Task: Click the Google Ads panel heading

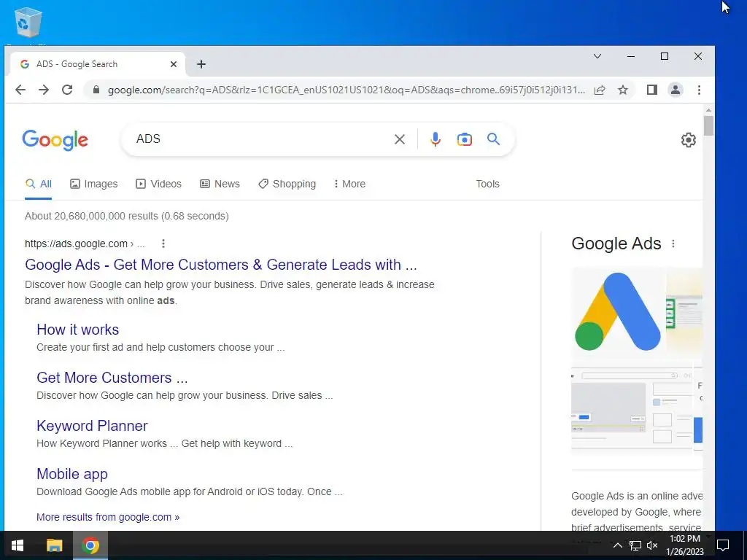Action: [616, 244]
